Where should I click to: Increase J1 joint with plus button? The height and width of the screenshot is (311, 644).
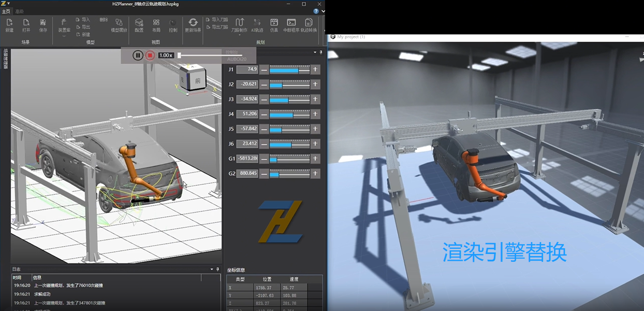(x=315, y=69)
